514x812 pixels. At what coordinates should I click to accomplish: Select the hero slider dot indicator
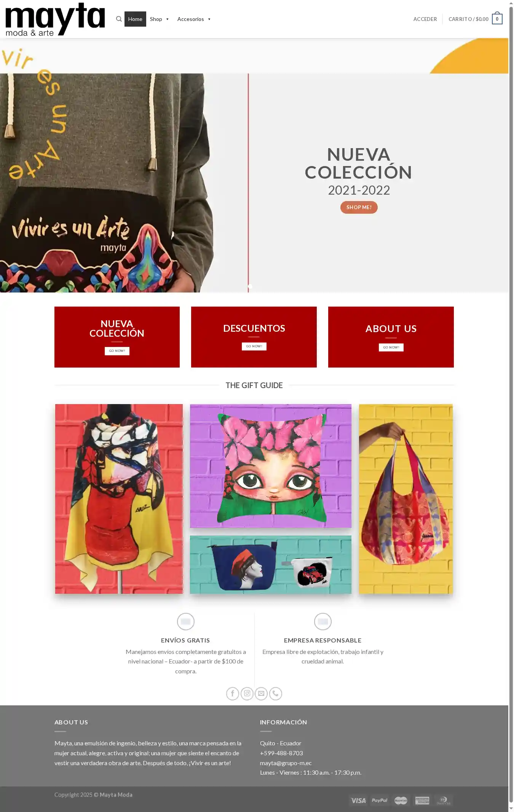(x=250, y=286)
